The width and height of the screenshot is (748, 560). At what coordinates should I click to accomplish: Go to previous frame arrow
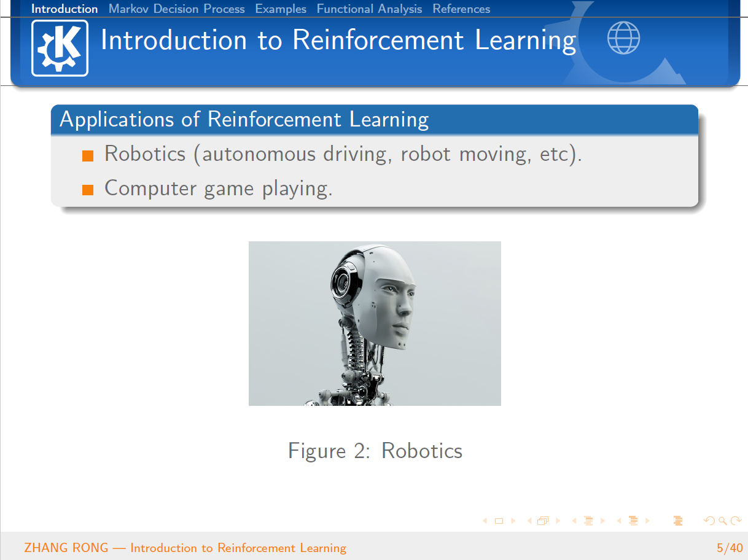point(529,521)
